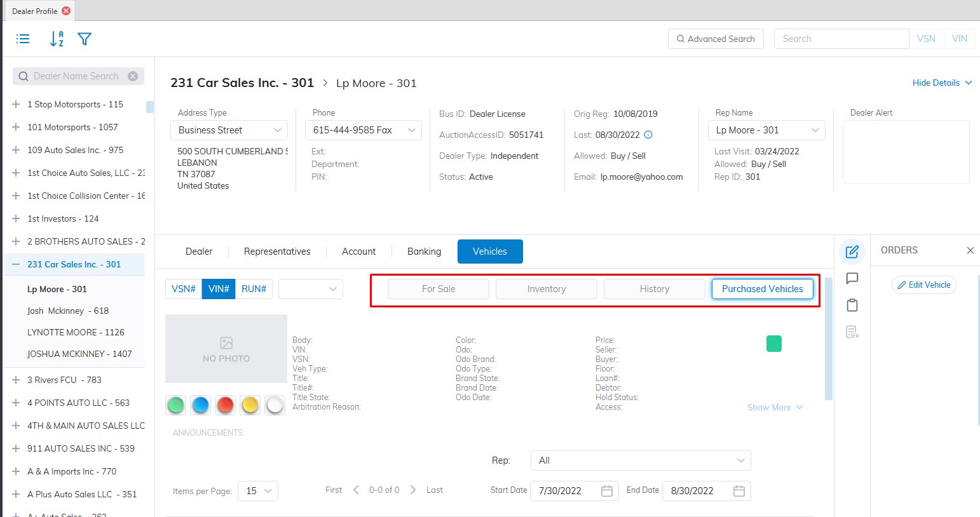Open the comments chat bubble icon
The height and width of the screenshot is (517, 980).
(852, 278)
